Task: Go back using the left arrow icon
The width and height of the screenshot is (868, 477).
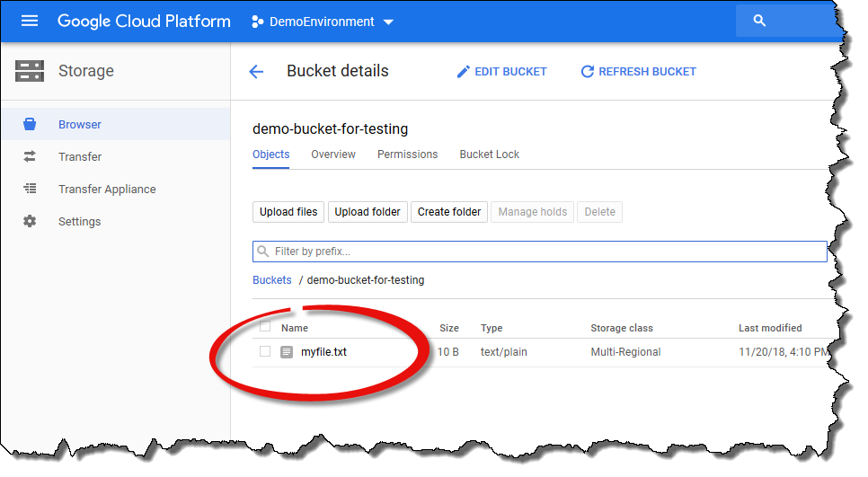Action: (256, 72)
